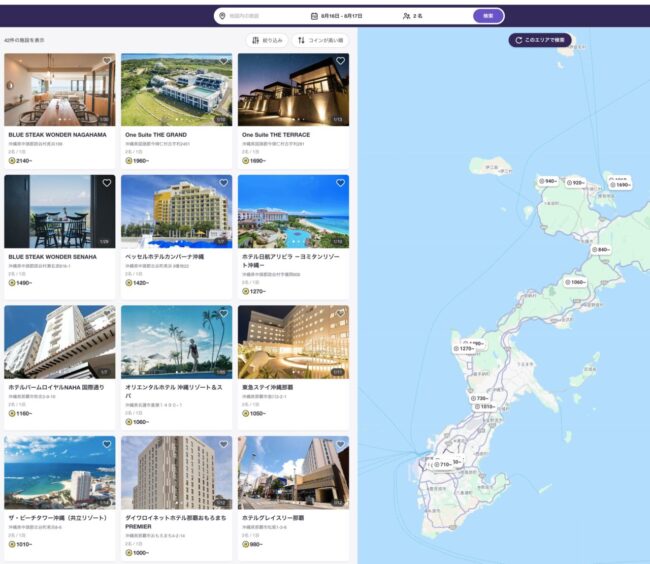Open BLUE STEAK WONDER SENAHA photo
Viewport: 650px width, 564px height.
pos(60,211)
